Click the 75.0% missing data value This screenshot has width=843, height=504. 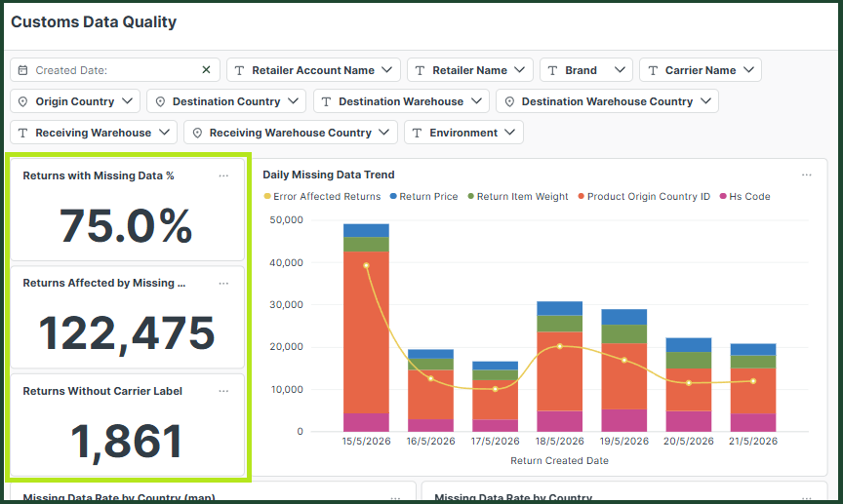tap(125, 226)
